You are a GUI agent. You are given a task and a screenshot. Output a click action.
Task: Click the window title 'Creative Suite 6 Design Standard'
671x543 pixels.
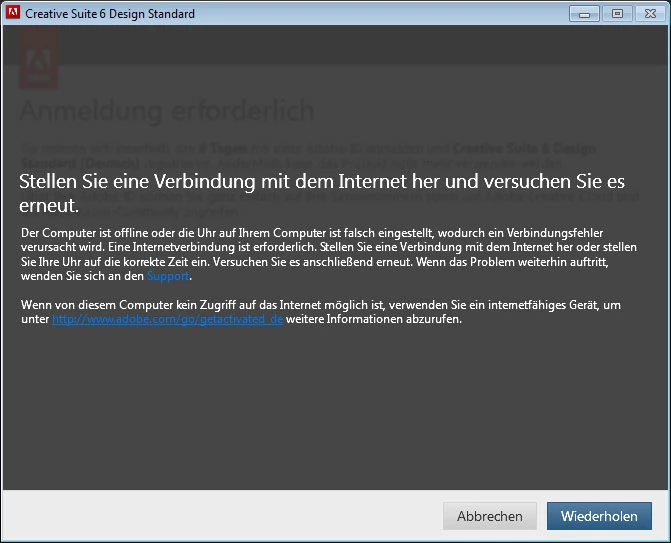tap(110, 14)
